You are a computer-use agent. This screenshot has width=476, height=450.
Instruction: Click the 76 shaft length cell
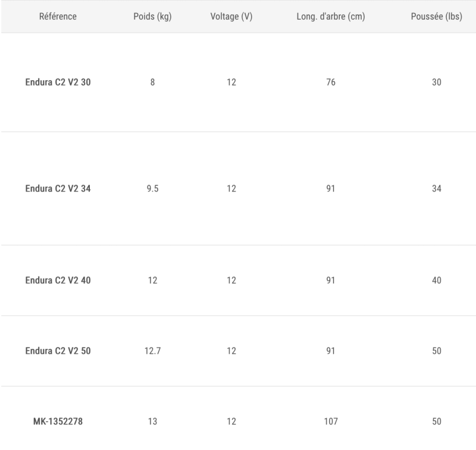pyautogui.click(x=331, y=82)
